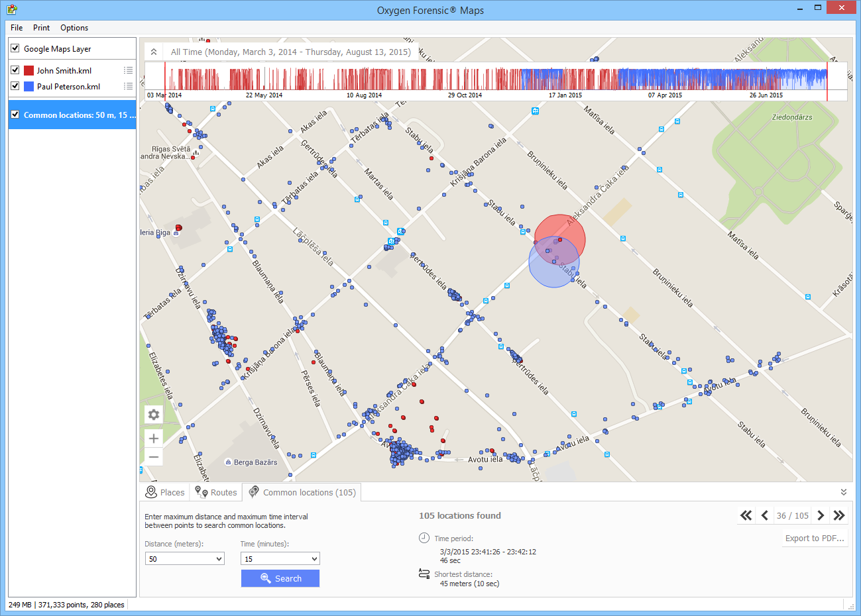Open list options for John Smith.kml
Screen dimensions: 861x616
point(128,70)
